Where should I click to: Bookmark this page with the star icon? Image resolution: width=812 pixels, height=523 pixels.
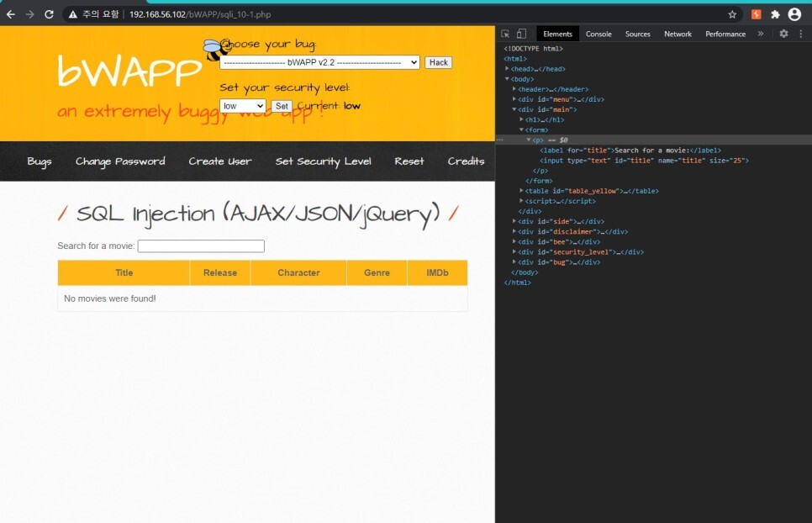(x=732, y=14)
